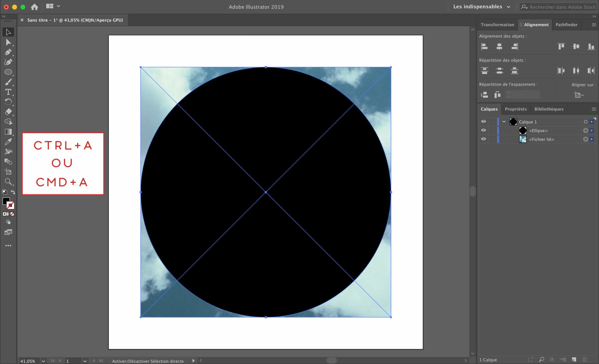
Task: Select the Shape Builder tool
Action: tap(8, 122)
